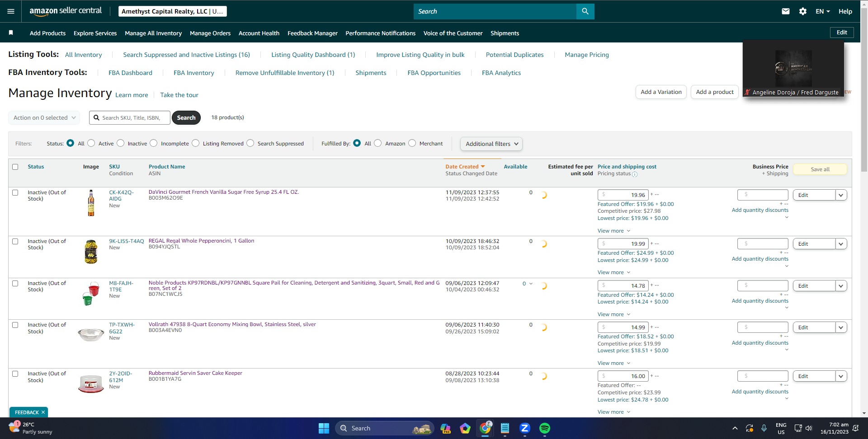Open the EN language dropdown
The width and height of the screenshot is (868, 439).
pos(823,11)
